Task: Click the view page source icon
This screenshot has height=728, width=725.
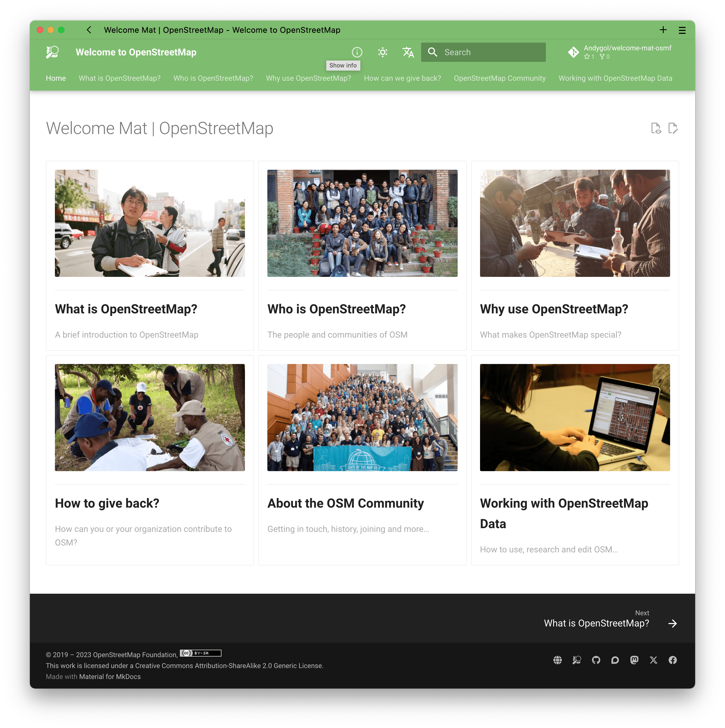Action: 656,128
